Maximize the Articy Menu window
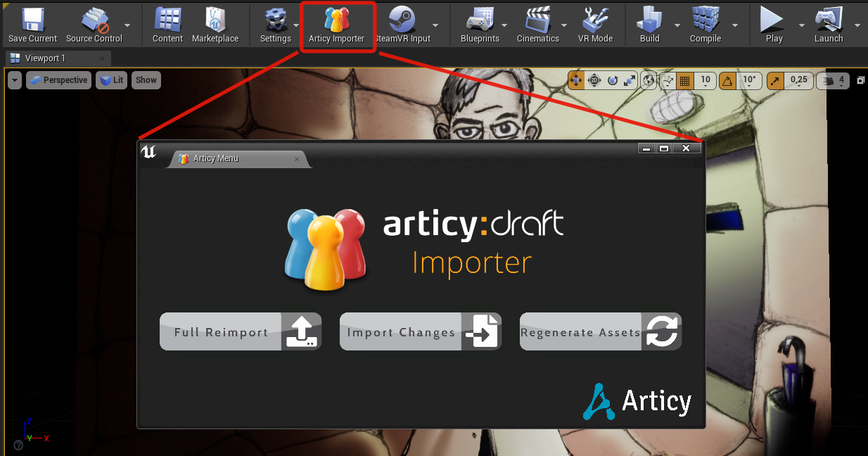This screenshot has height=456, width=868. point(663,148)
